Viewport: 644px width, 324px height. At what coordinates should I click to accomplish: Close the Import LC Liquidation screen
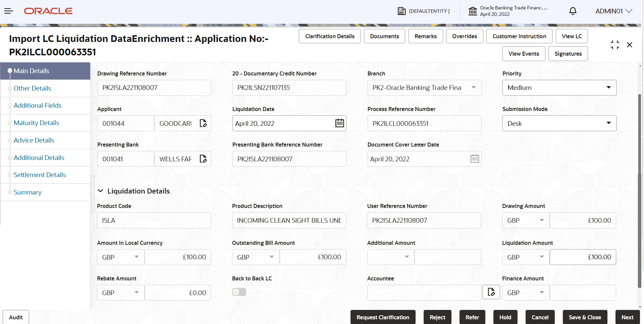pos(630,45)
